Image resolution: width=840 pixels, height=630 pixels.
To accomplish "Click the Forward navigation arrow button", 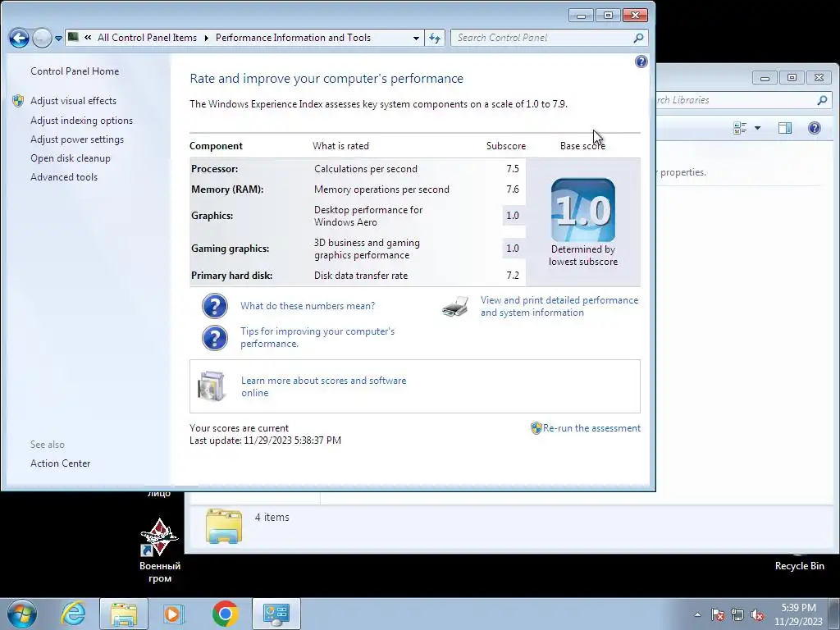I will pyautogui.click(x=42, y=38).
